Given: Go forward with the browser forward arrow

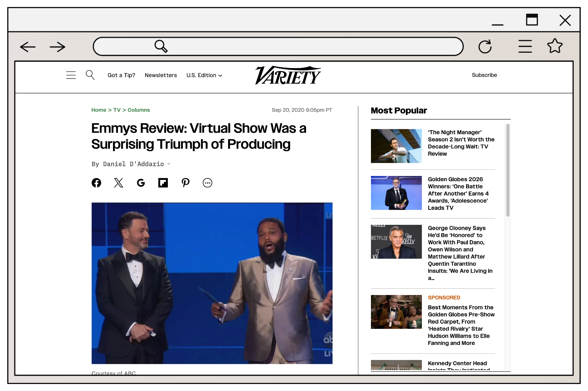Looking at the screenshot, I should pos(58,47).
